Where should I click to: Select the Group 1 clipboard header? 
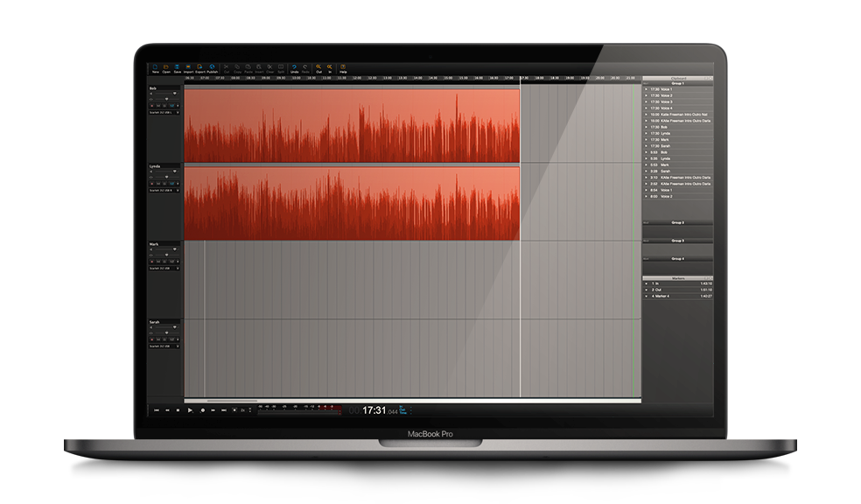pos(677,83)
